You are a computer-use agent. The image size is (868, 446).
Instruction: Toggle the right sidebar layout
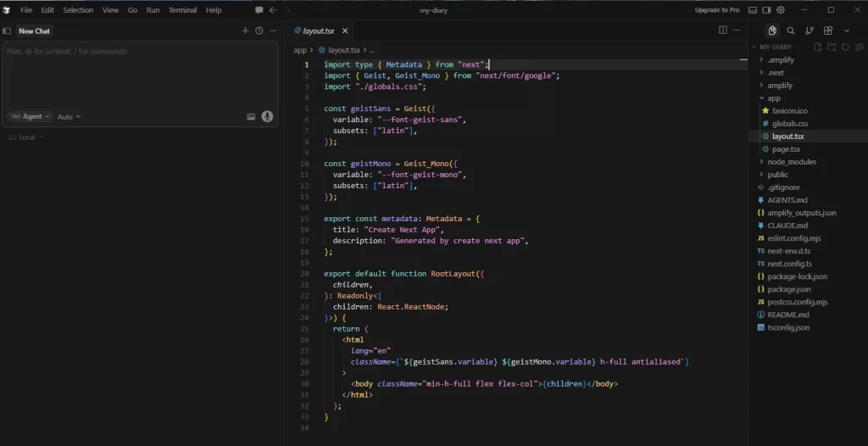(766, 10)
